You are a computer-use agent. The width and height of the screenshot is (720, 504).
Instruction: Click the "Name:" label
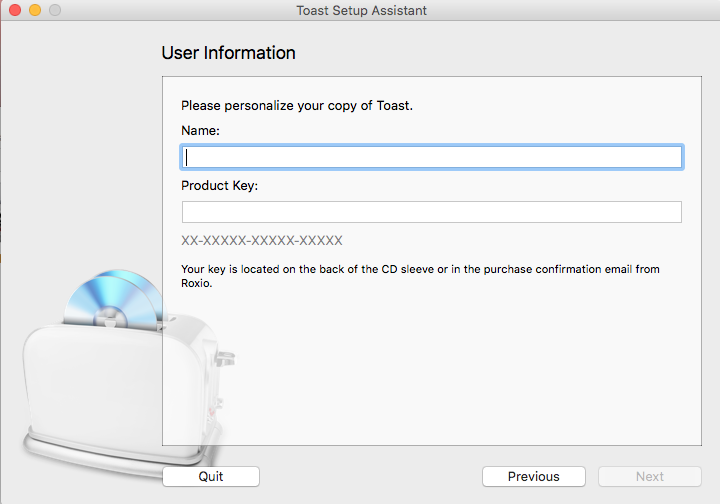[200, 130]
